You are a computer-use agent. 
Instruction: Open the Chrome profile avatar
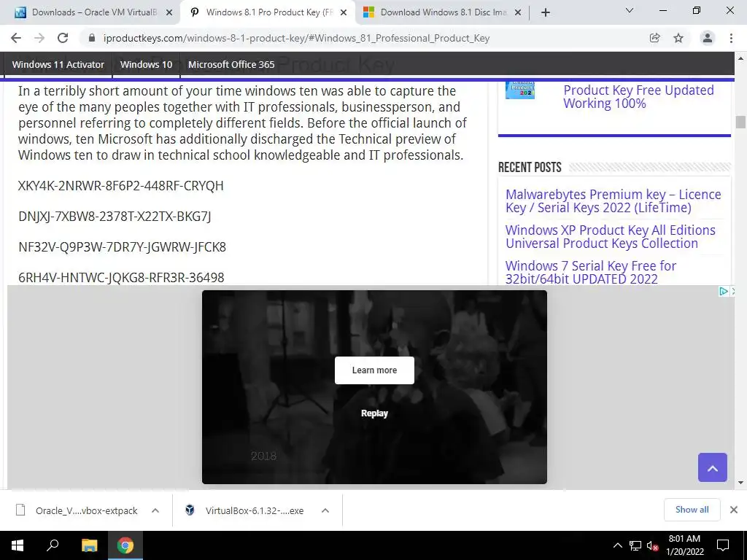tap(708, 38)
